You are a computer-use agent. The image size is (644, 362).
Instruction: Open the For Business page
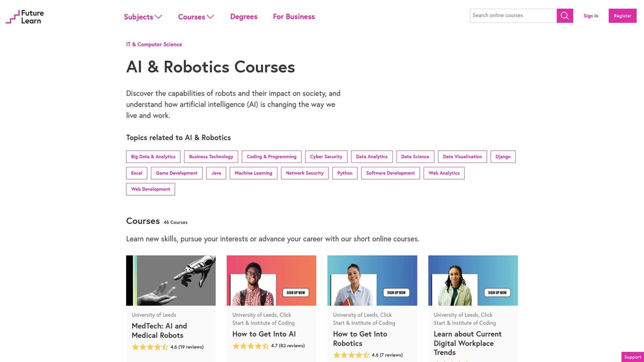pos(294,17)
